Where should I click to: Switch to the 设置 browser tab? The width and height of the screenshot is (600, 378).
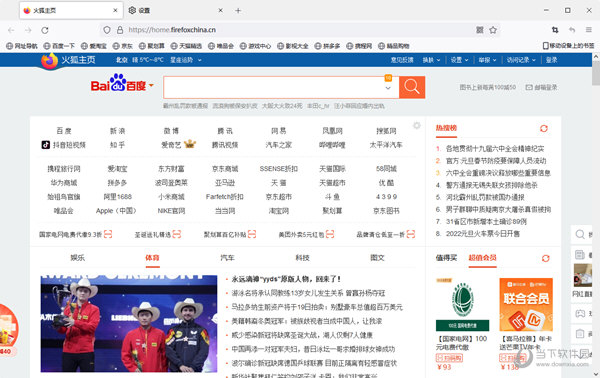click(176, 10)
